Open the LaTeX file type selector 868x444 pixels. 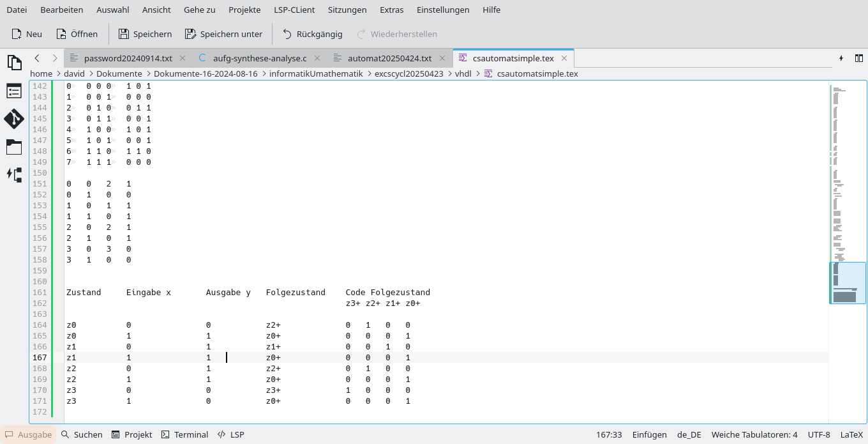coord(851,434)
